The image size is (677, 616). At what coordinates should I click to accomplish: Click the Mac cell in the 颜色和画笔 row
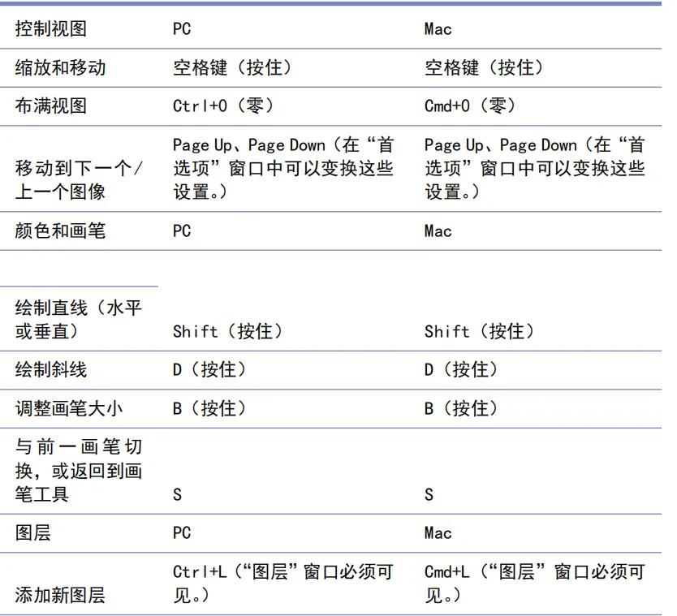(438, 231)
